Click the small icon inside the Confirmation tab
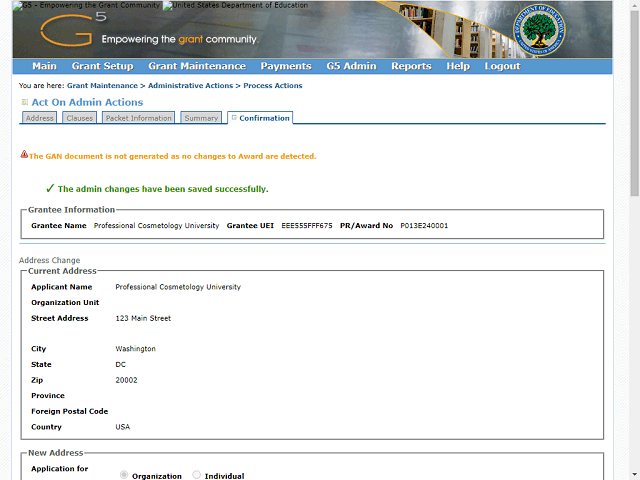 pyautogui.click(x=234, y=118)
